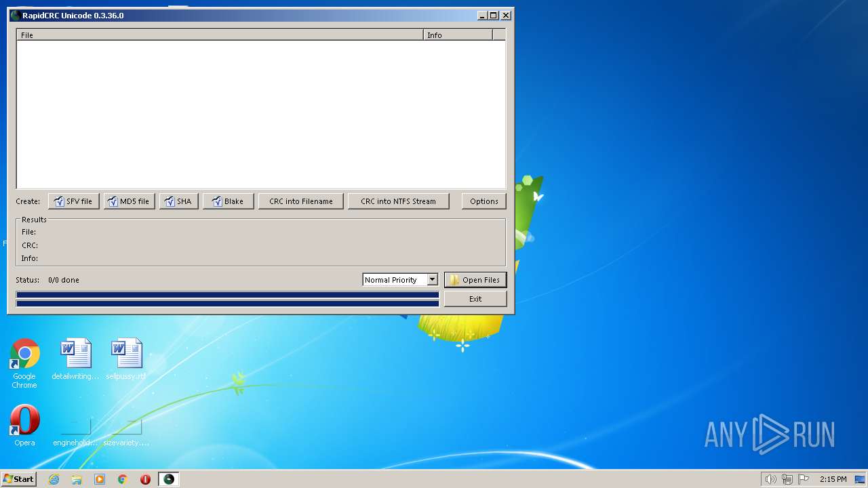This screenshot has width=868, height=488.
Task: Open Chrome from the taskbar
Action: 123,479
